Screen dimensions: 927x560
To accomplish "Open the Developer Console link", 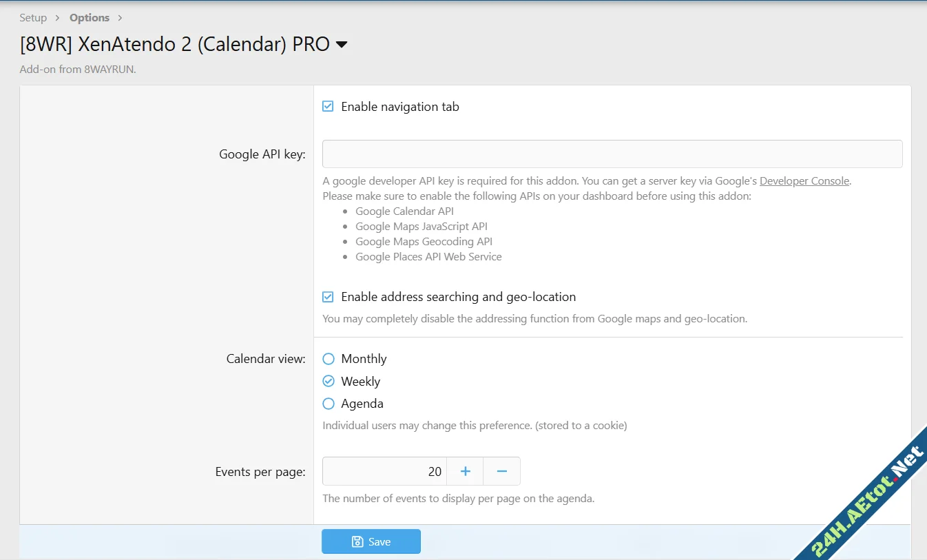I will tap(804, 181).
